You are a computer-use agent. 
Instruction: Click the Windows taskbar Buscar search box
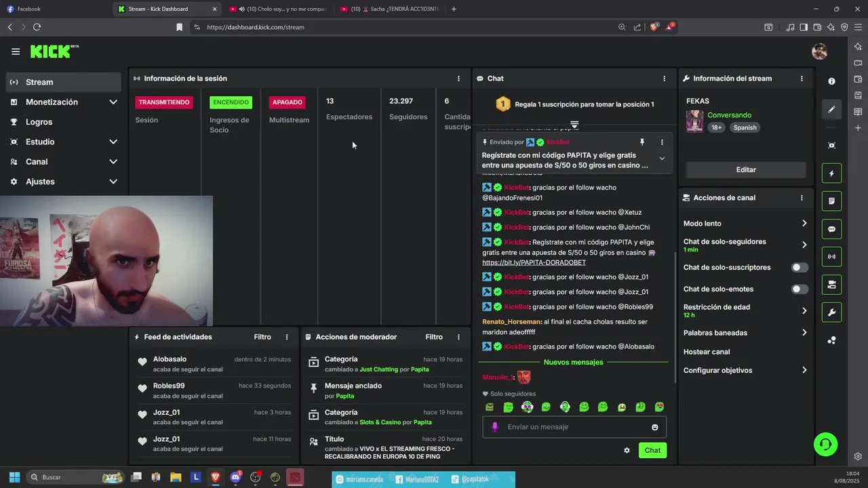76,477
